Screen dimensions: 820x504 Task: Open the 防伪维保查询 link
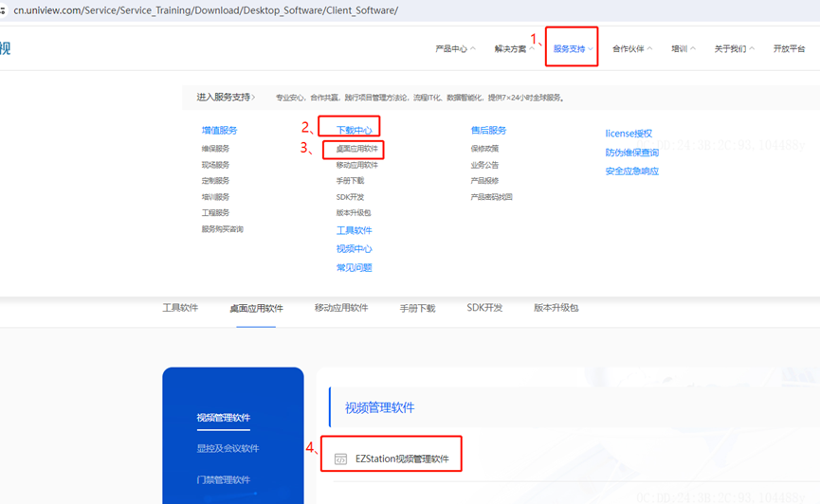(631, 153)
